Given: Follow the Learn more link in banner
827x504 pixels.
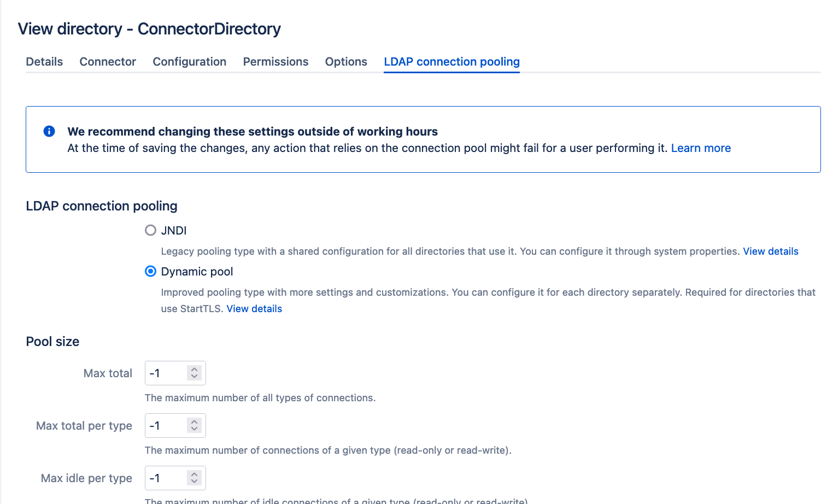Looking at the screenshot, I should tap(701, 148).
